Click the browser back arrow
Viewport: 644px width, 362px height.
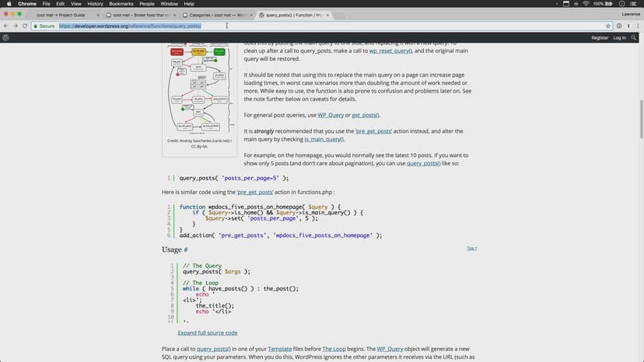(x=5, y=26)
